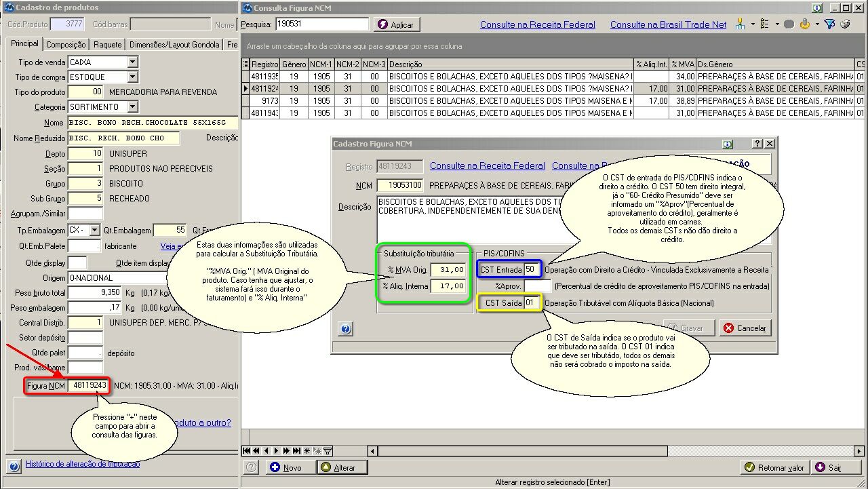Go to previous record navigator arrow
This screenshot has height=489, width=868.
pyautogui.click(x=267, y=450)
